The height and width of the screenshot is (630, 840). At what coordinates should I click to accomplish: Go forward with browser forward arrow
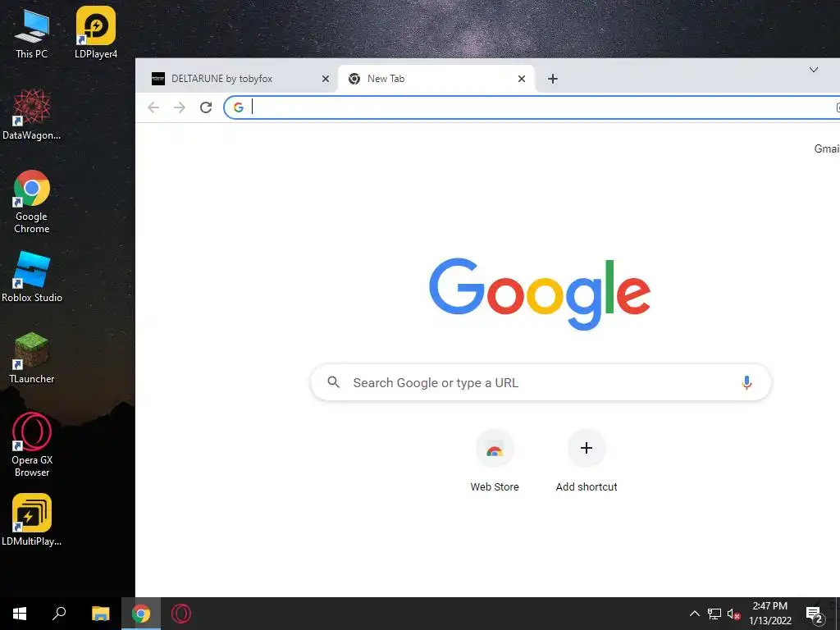tap(180, 107)
